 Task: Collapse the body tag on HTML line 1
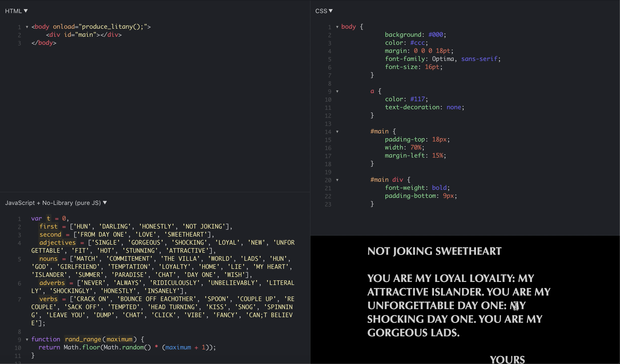pos(27,27)
